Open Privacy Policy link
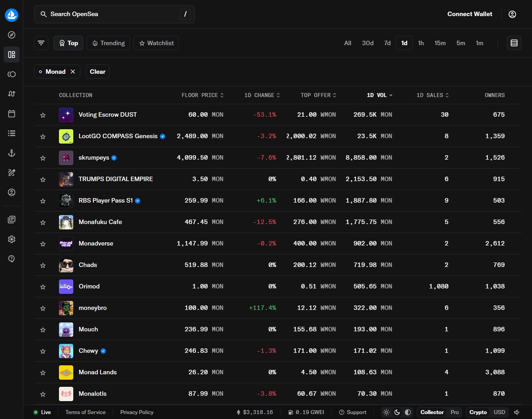532x419 pixels. (x=137, y=412)
